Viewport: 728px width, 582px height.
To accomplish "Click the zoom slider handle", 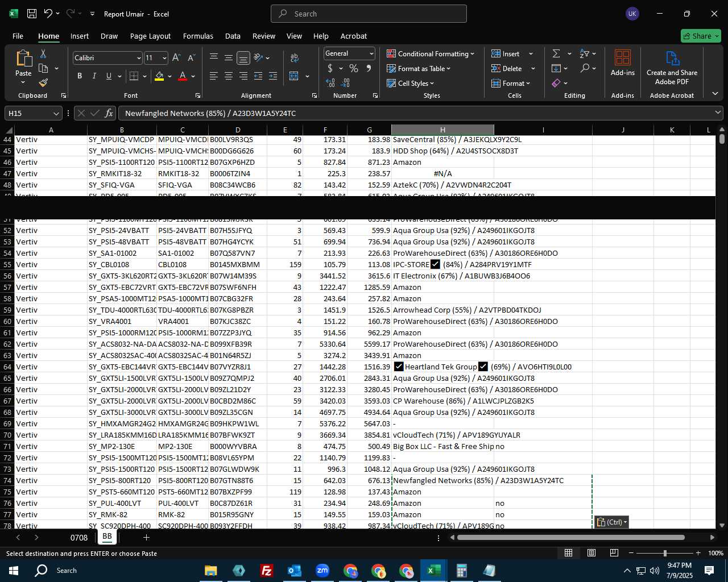I will tap(665, 553).
